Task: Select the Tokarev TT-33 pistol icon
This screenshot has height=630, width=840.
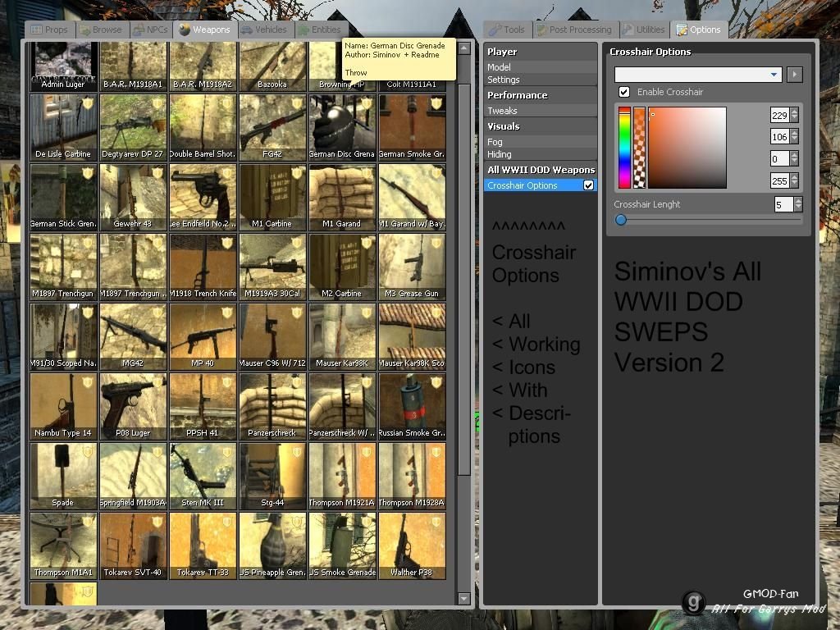Action: 203,546
